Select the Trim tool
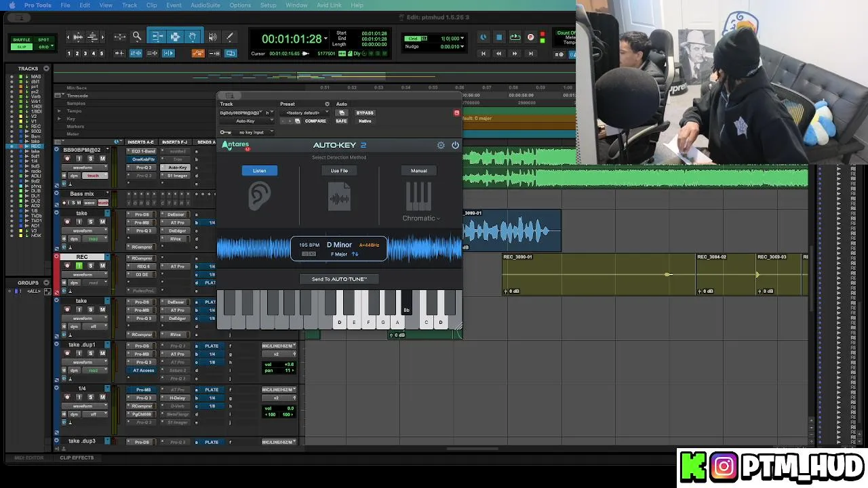 [x=157, y=37]
